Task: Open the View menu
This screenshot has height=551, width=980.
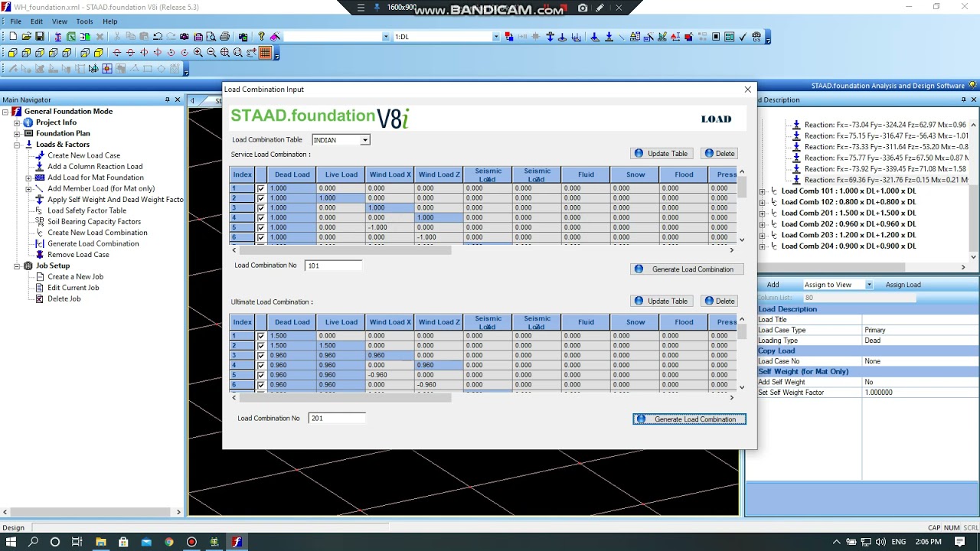Action: [x=60, y=21]
